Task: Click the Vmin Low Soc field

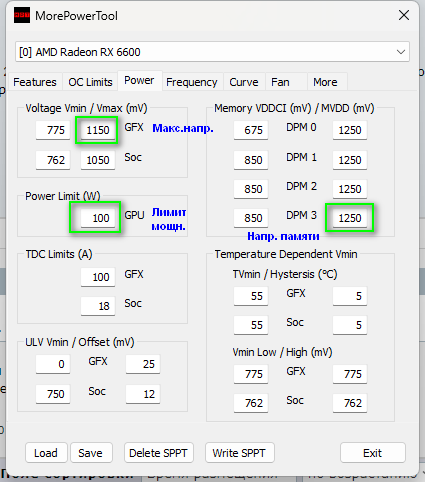Action: point(251,403)
